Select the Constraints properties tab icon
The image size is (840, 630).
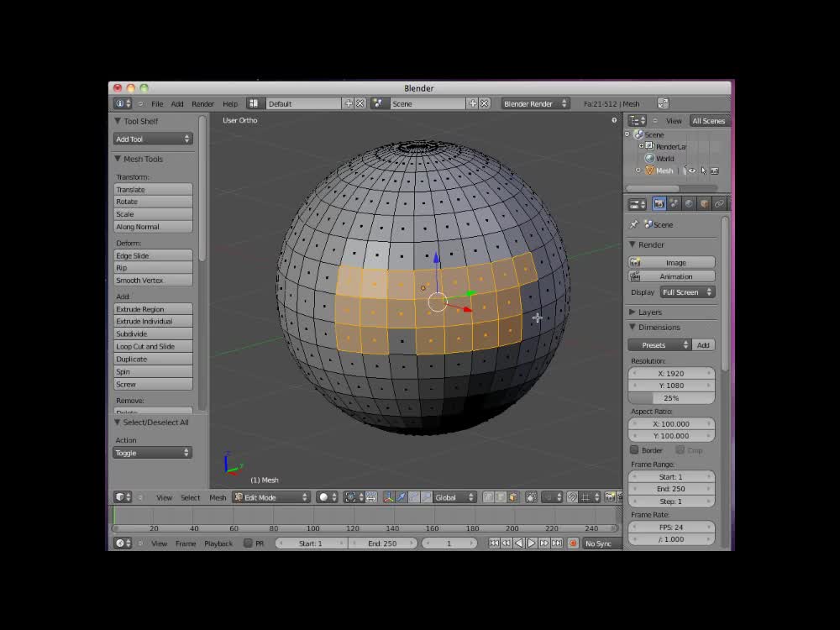[719, 203]
